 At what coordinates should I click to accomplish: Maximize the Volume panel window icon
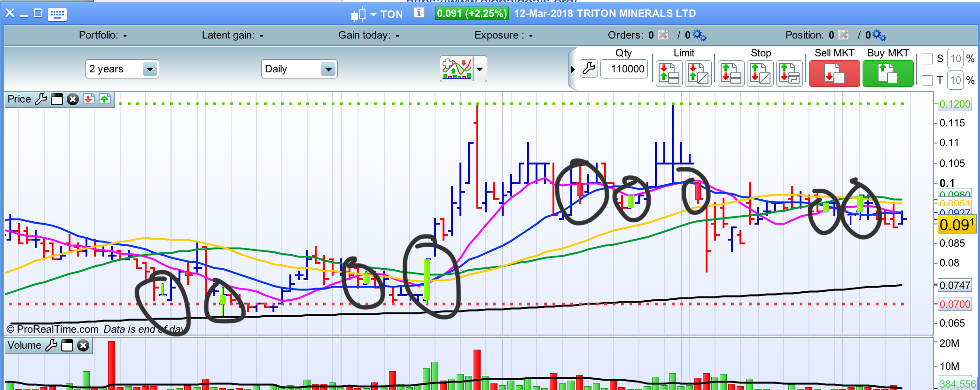tap(67, 345)
